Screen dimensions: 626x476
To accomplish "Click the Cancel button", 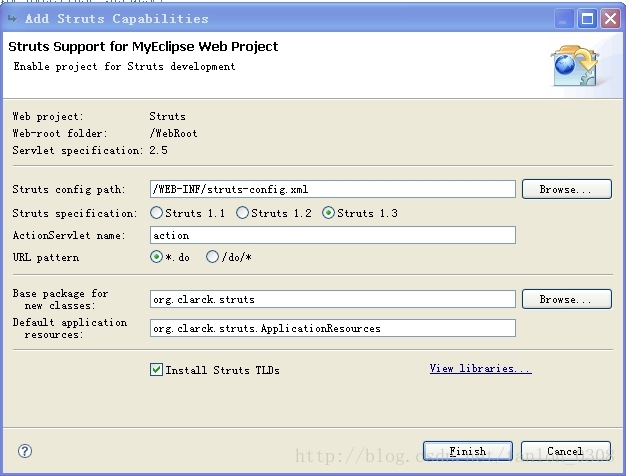I will pyautogui.click(x=566, y=451).
